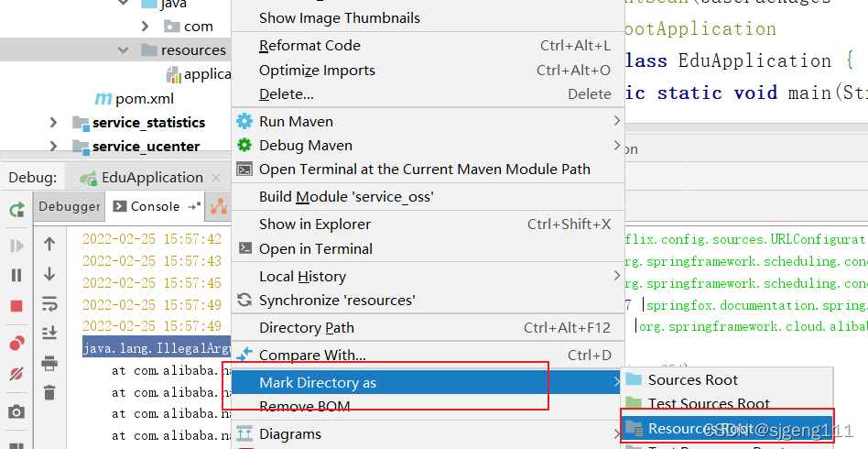
Task: Jump up the stack trace arrow
Action: [x=49, y=244]
